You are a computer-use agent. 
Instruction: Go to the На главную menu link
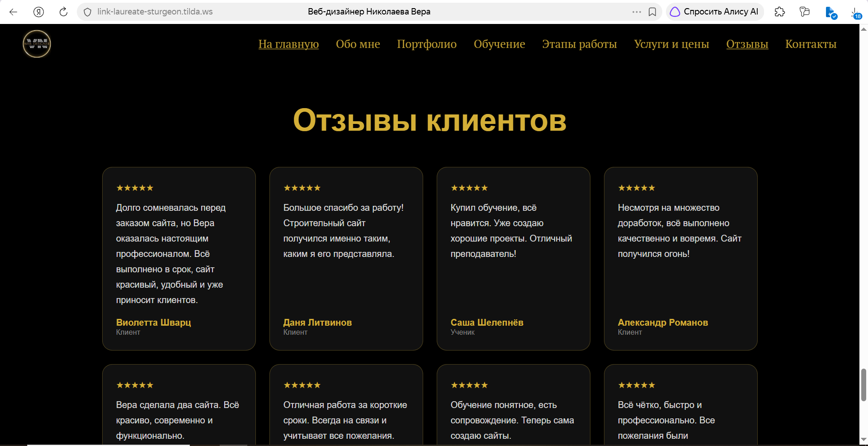(288, 44)
